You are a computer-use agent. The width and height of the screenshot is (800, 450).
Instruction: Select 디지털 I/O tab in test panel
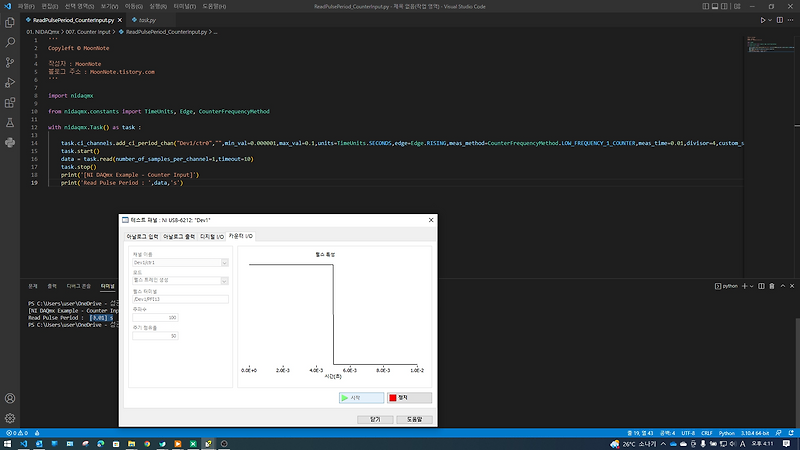coord(212,236)
